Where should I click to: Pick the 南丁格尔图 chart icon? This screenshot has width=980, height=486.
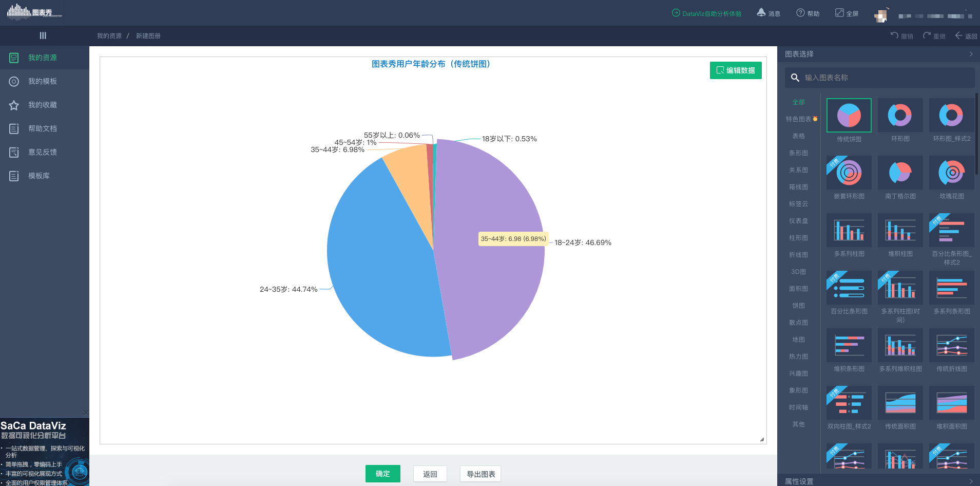point(900,173)
